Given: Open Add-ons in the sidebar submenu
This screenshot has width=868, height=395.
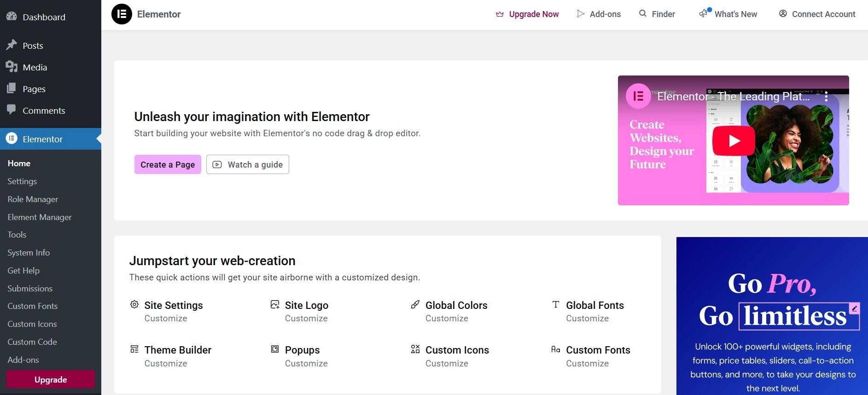Looking at the screenshot, I should (23, 360).
